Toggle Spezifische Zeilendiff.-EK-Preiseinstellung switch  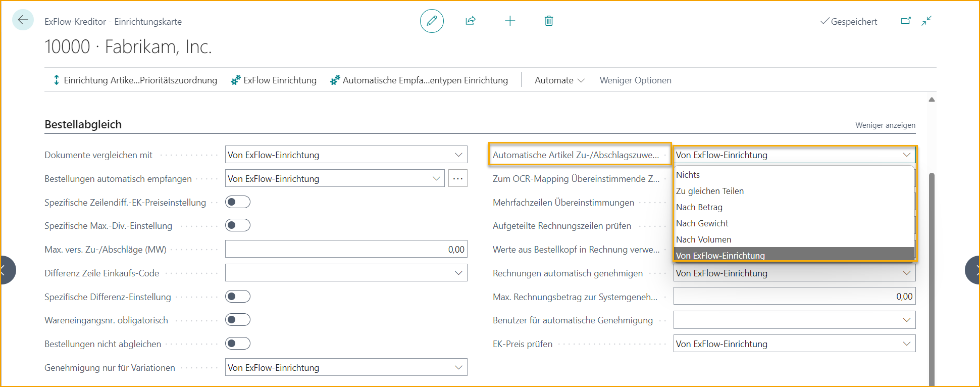click(238, 202)
